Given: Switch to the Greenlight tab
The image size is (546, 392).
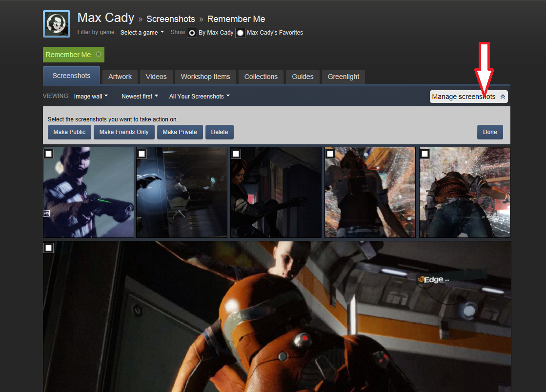Looking at the screenshot, I should pyautogui.click(x=344, y=77).
